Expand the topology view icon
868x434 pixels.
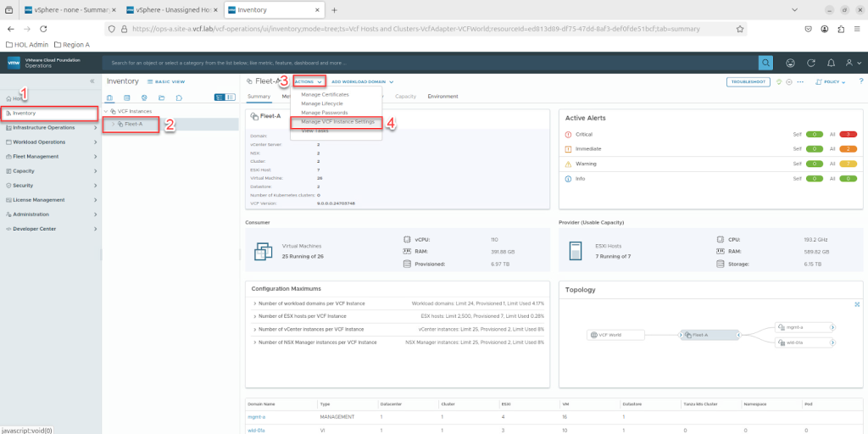(x=857, y=304)
